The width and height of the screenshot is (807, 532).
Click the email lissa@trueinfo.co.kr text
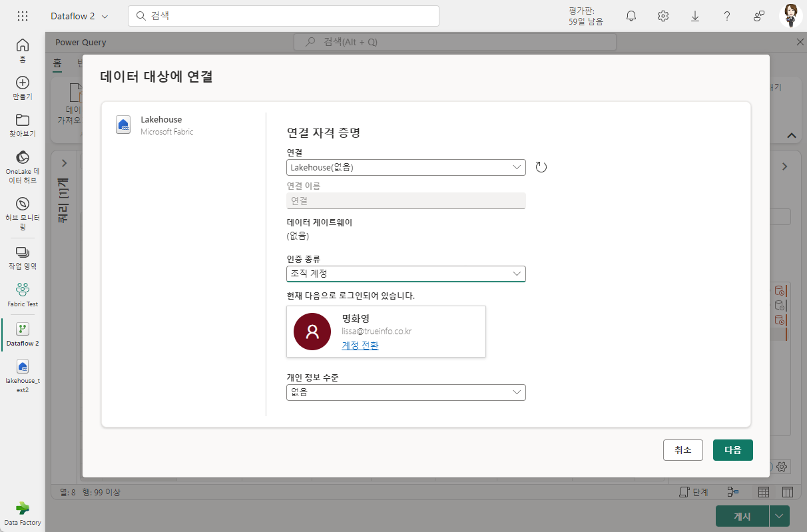pos(377,331)
